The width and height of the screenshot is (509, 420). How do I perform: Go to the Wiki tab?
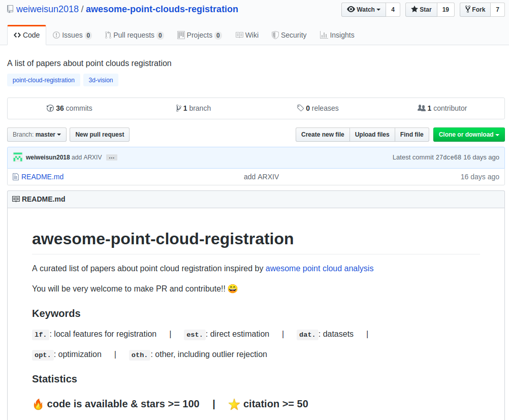(x=247, y=35)
